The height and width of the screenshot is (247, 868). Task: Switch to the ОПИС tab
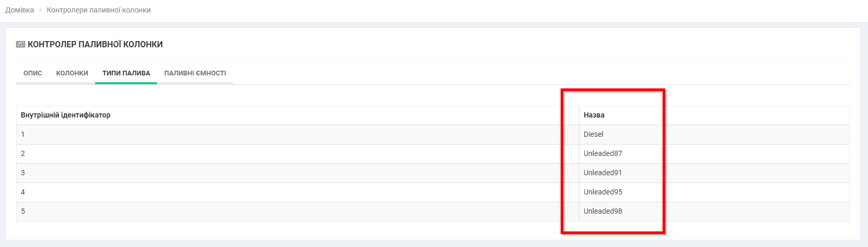tap(33, 73)
